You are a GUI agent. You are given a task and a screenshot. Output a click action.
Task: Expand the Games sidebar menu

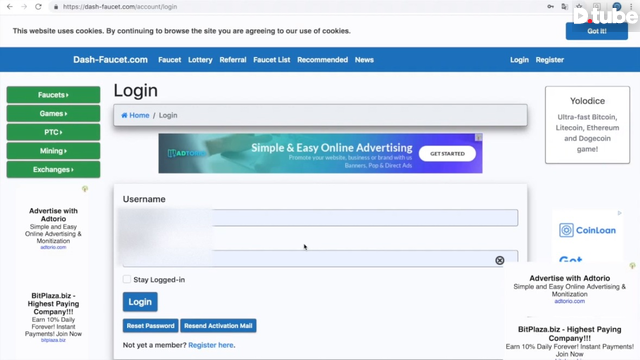53,113
